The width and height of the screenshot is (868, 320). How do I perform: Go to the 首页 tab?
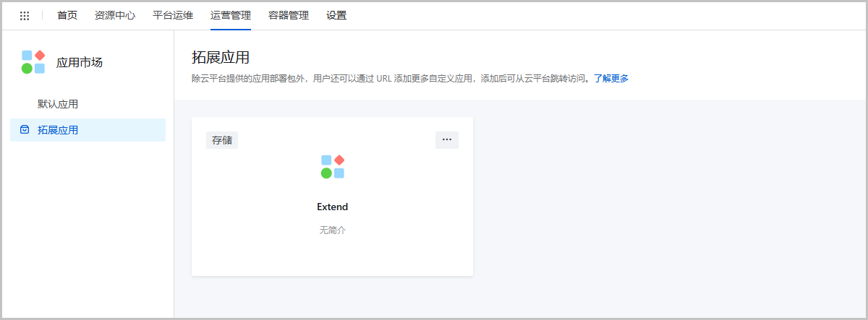[x=67, y=15]
